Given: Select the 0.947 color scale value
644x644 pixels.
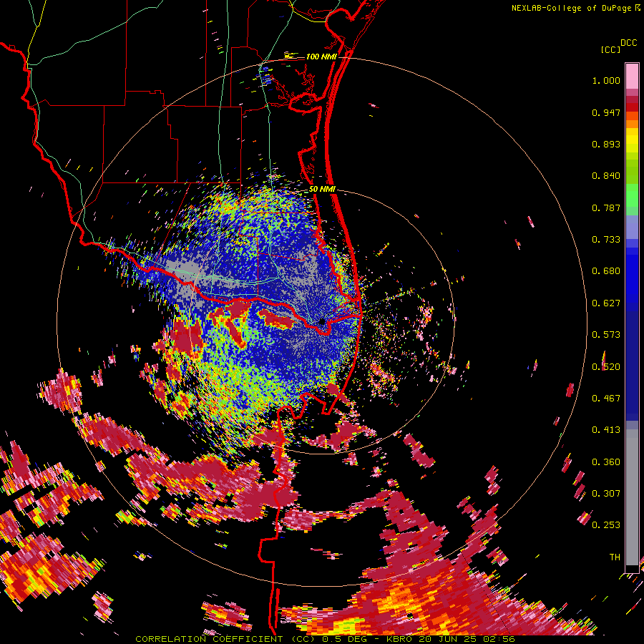Looking at the screenshot, I should point(606,112).
